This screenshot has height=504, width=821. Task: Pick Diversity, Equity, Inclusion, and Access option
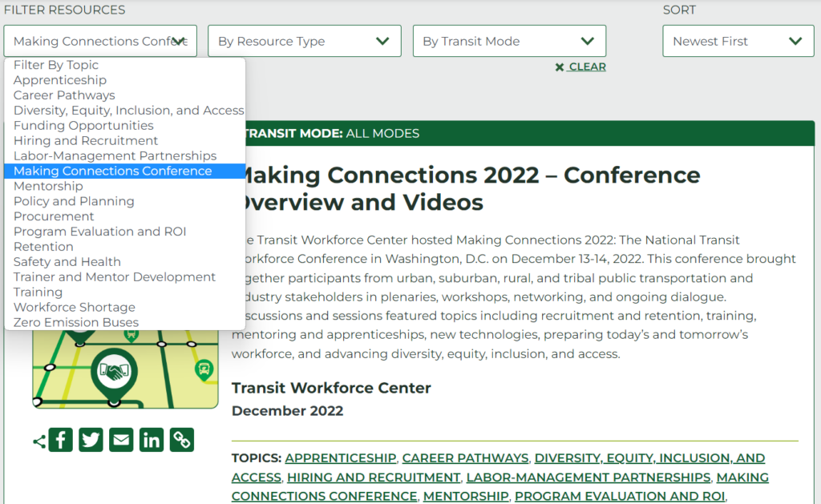124,111
